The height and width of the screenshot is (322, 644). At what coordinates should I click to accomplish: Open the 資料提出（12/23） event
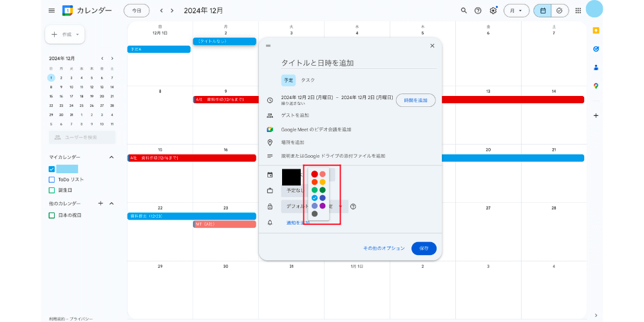[x=192, y=216]
